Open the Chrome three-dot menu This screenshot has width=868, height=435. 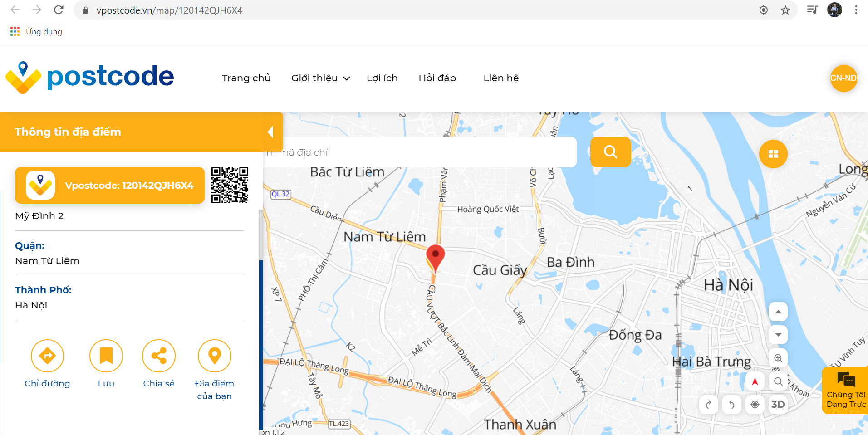[x=856, y=10]
